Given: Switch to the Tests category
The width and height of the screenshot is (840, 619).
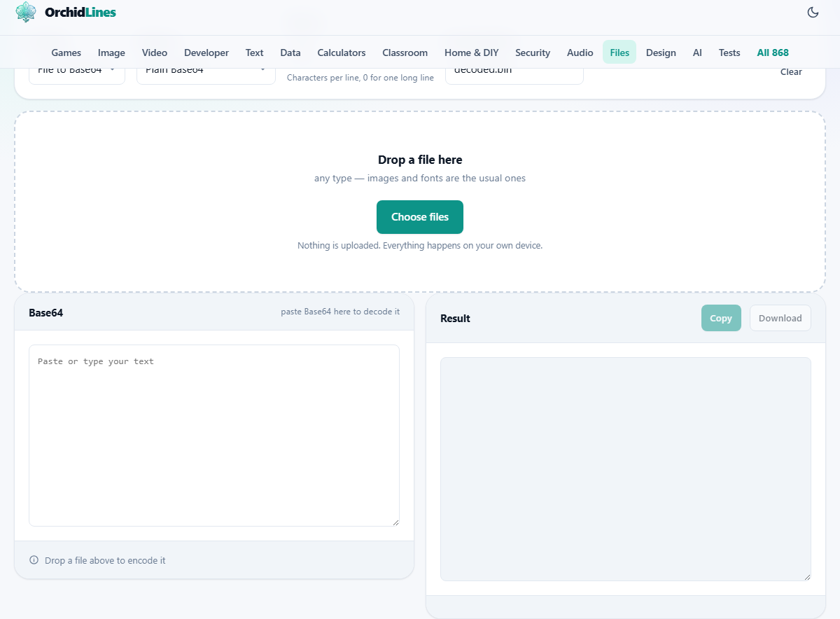Looking at the screenshot, I should pos(729,53).
